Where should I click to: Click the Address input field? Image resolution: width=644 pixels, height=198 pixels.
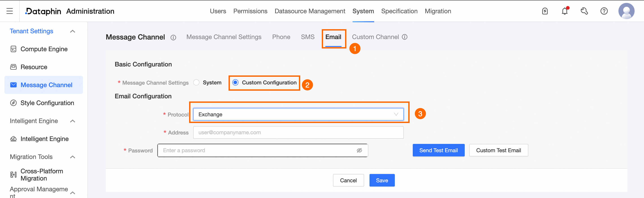point(298,132)
